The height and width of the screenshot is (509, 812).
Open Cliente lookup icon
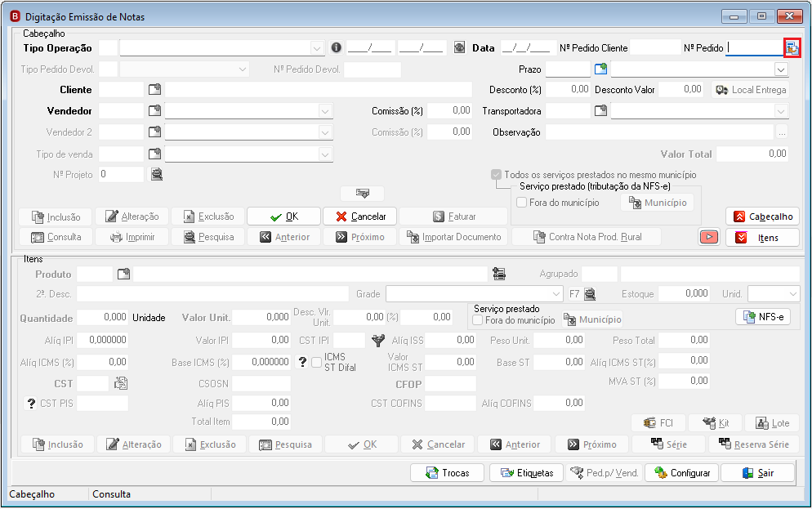click(155, 90)
